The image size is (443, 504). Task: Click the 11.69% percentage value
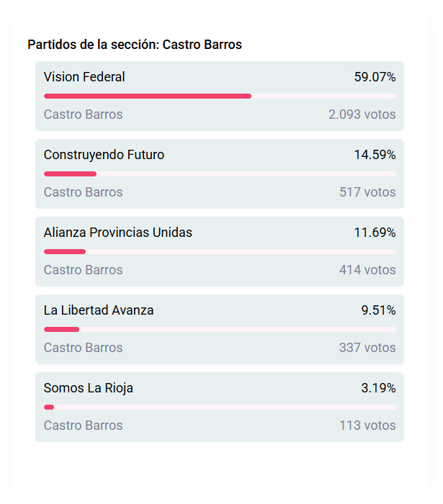[375, 233]
